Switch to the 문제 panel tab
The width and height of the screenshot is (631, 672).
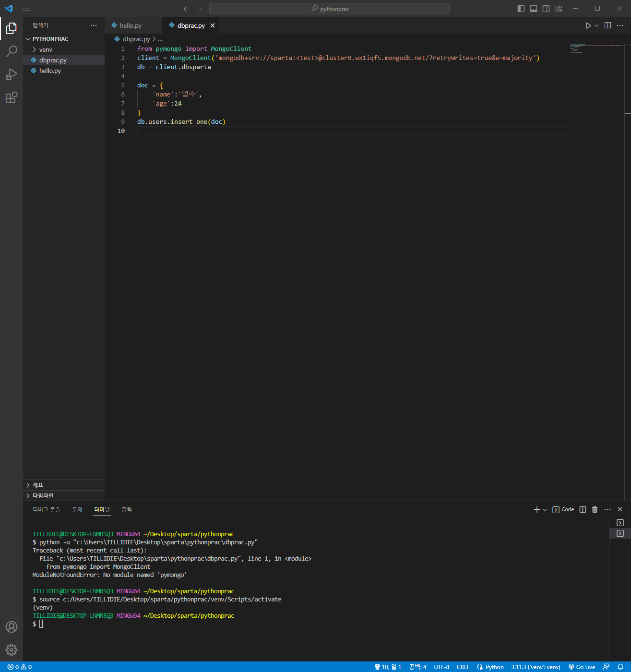coord(77,510)
